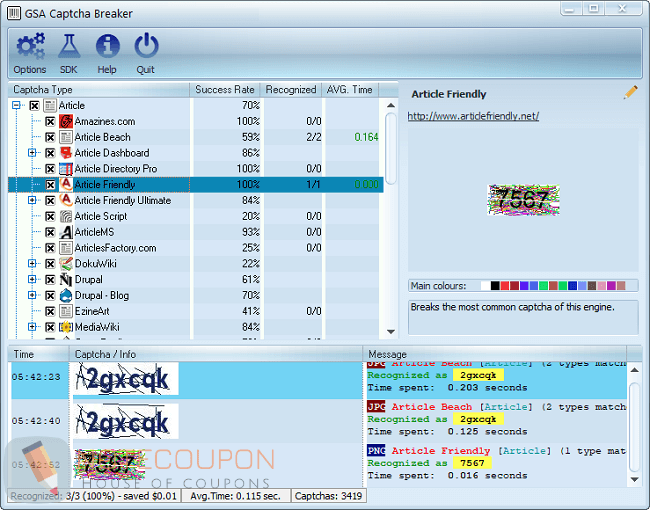Toggle the Article Directory Pro checkbox

50,169
